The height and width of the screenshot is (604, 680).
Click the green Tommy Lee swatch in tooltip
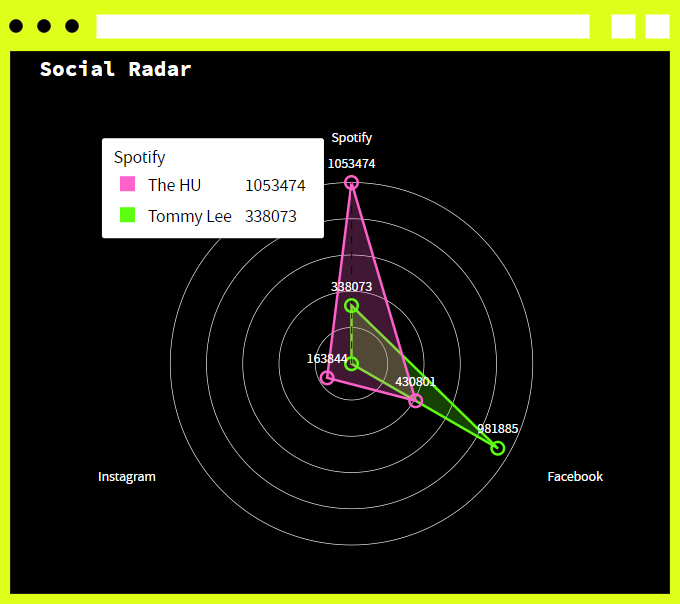[128, 215]
